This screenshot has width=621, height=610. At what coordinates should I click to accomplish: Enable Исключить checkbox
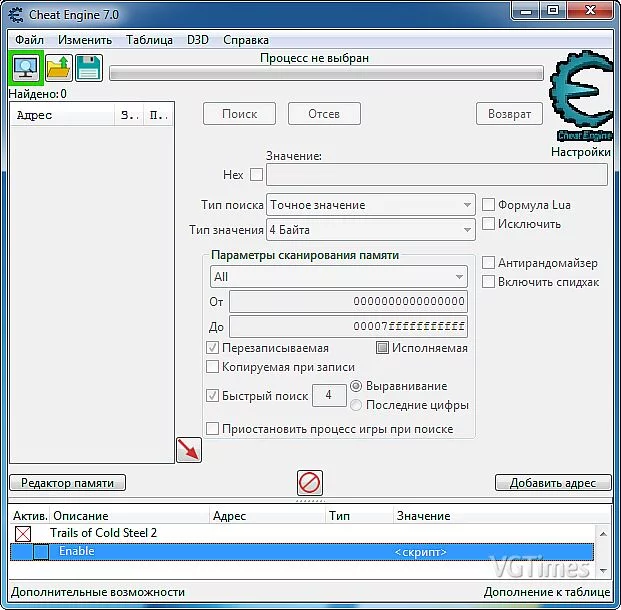click(x=488, y=224)
